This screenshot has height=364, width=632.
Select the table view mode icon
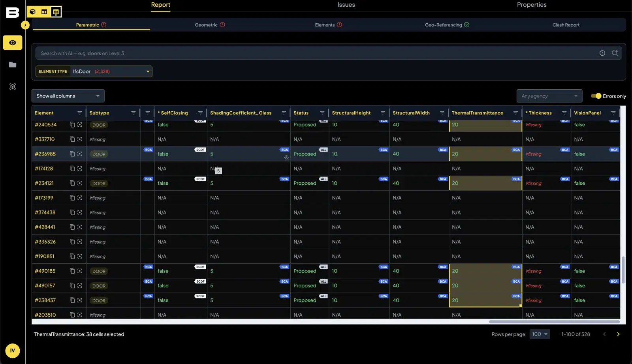[56, 12]
